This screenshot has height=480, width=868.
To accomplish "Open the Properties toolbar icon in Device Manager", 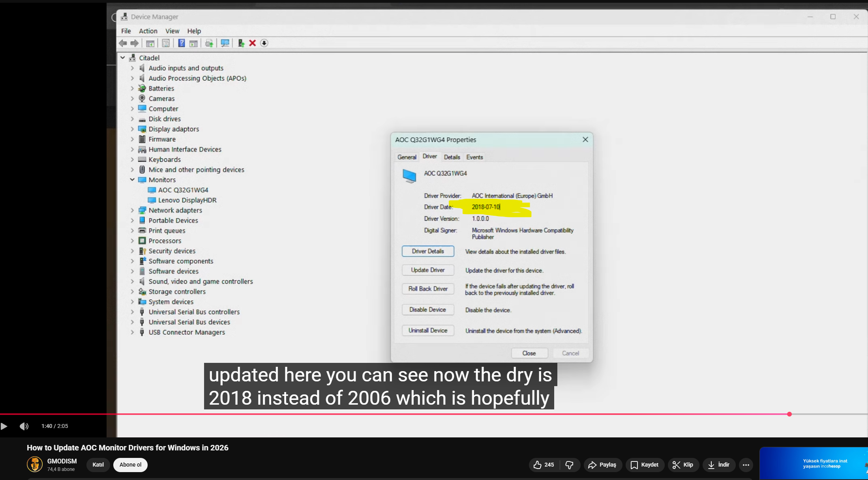I will tap(166, 43).
